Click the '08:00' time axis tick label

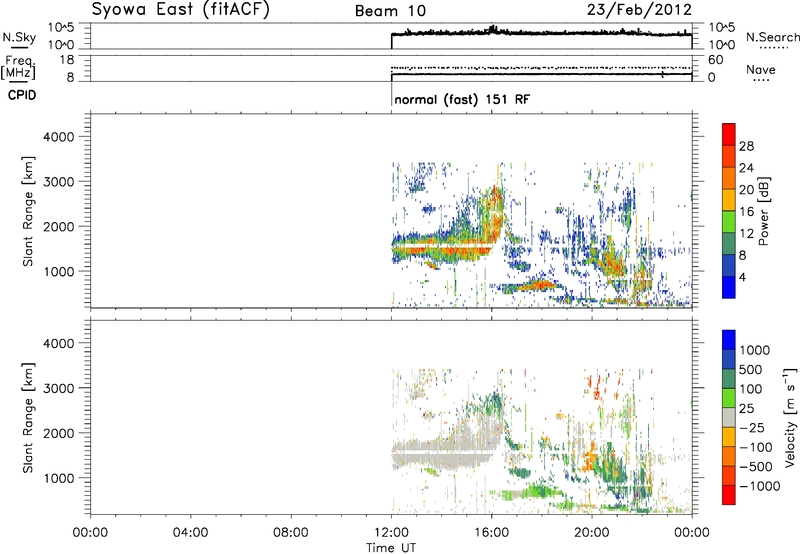point(291,533)
